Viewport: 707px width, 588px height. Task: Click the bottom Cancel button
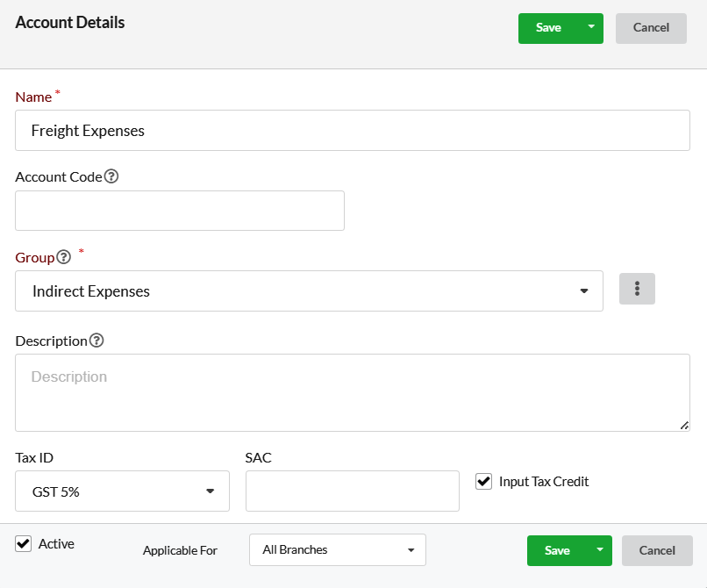[x=657, y=550]
